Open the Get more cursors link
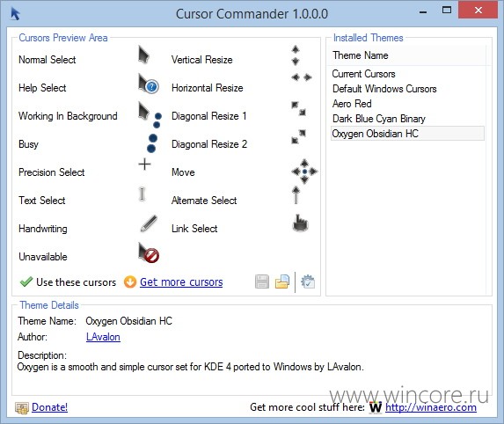Viewport: 504px width, 424px height. [181, 281]
